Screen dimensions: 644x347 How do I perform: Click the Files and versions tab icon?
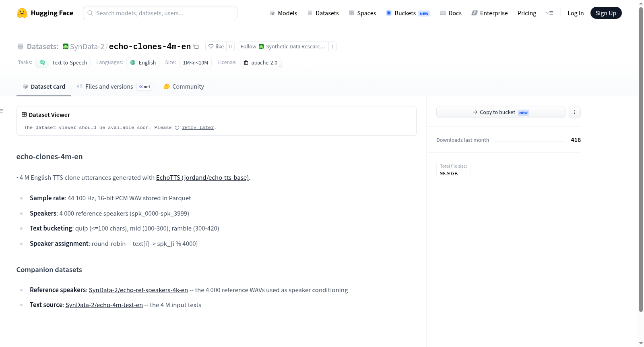pyautogui.click(x=80, y=86)
